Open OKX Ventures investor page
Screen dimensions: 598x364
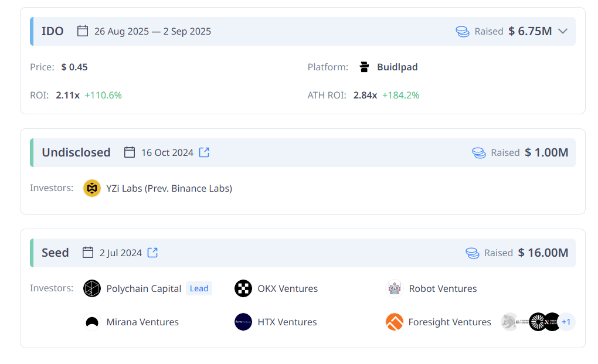pos(287,288)
